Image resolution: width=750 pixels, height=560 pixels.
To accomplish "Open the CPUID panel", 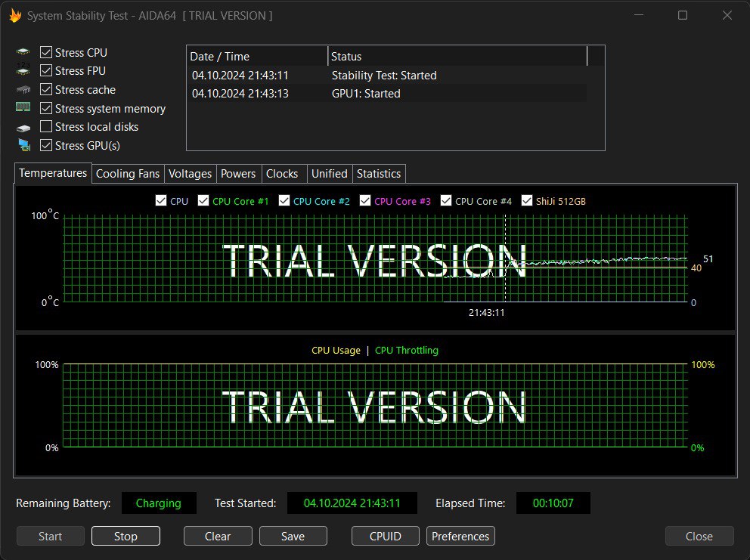I will (386, 536).
